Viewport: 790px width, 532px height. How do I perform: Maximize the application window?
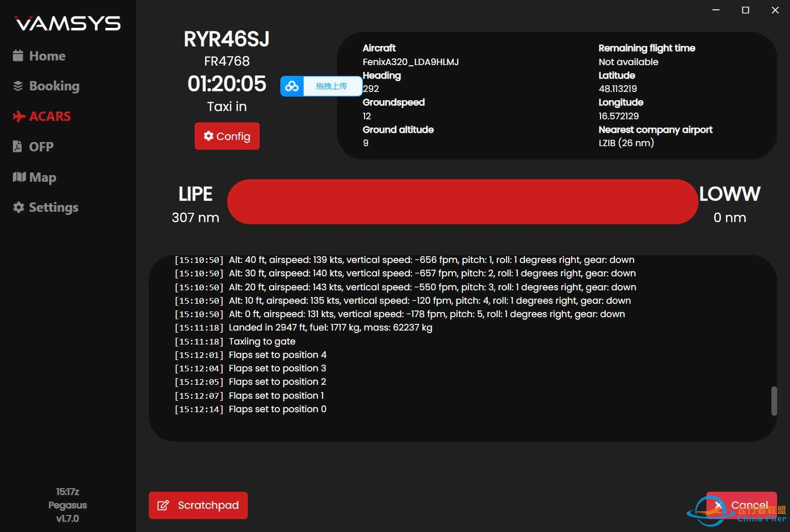tap(746, 10)
